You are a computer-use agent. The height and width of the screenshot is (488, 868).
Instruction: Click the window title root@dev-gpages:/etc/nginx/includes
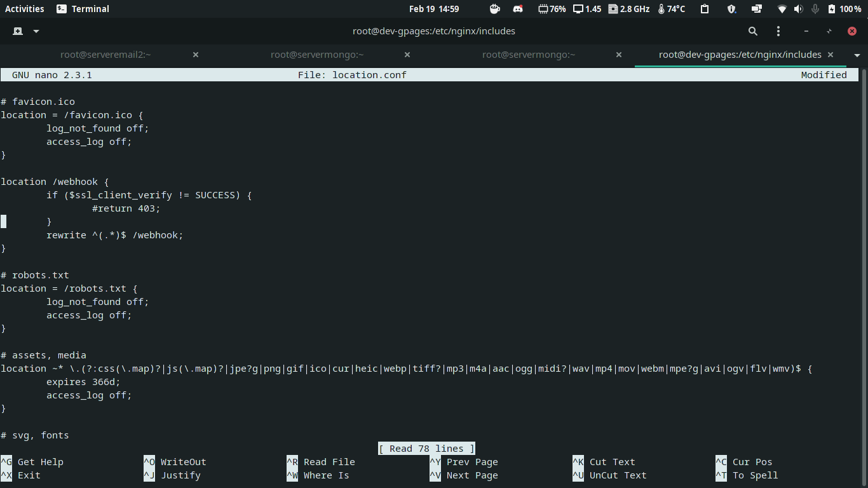(434, 31)
